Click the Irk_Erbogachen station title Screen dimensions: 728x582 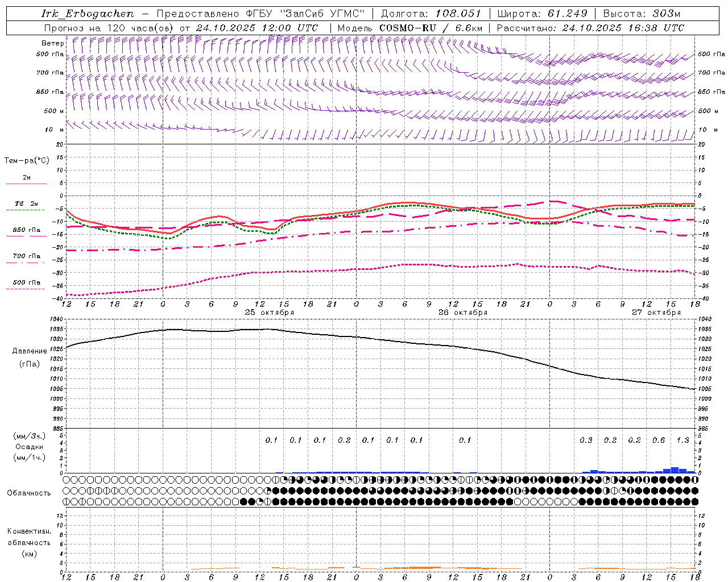pos(88,14)
